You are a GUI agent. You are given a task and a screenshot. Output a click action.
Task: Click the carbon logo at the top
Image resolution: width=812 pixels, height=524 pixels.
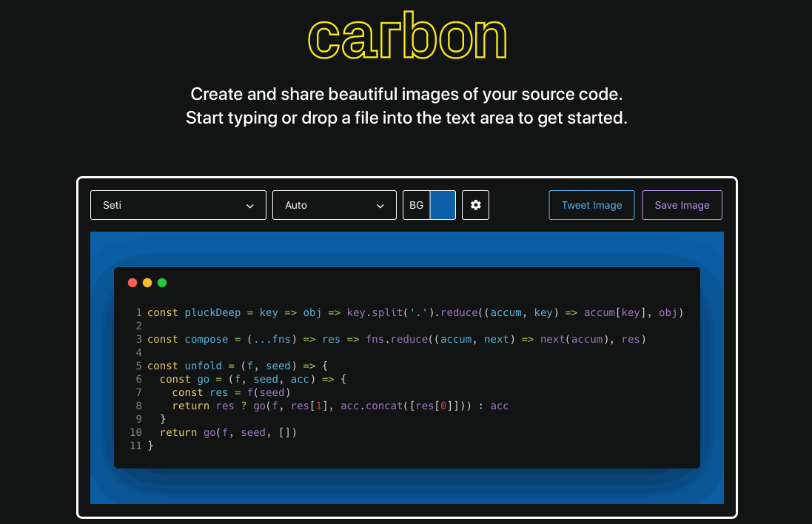tap(406, 36)
